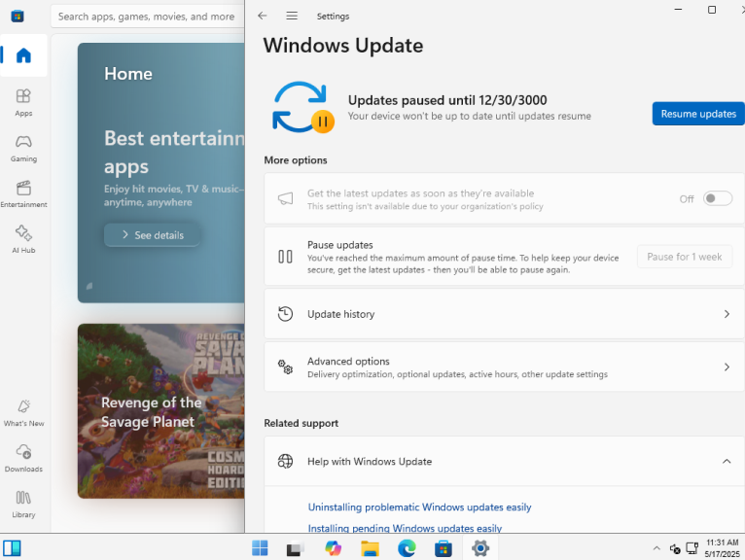
Task: Go back in Settings window
Action: 263,16
